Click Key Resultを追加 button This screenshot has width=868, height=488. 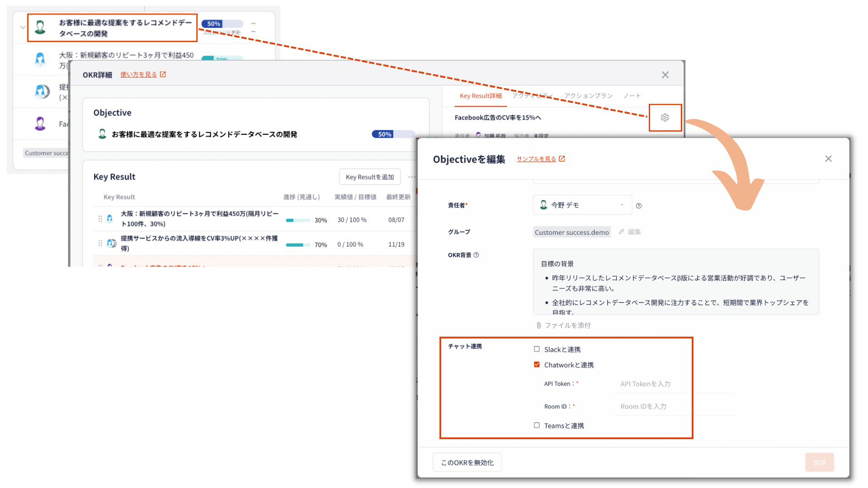(370, 177)
